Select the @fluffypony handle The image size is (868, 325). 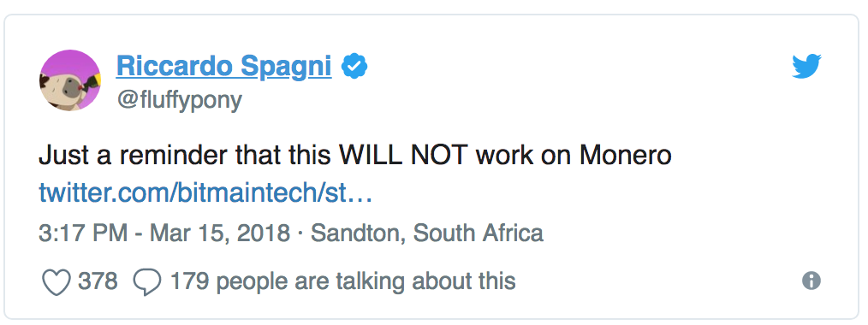pyautogui.click(x=180, y=100)
